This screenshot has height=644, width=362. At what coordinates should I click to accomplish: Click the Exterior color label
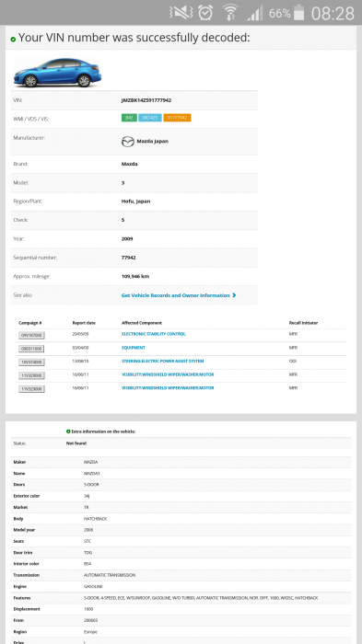pyautogui.click(x=28, y=496)
